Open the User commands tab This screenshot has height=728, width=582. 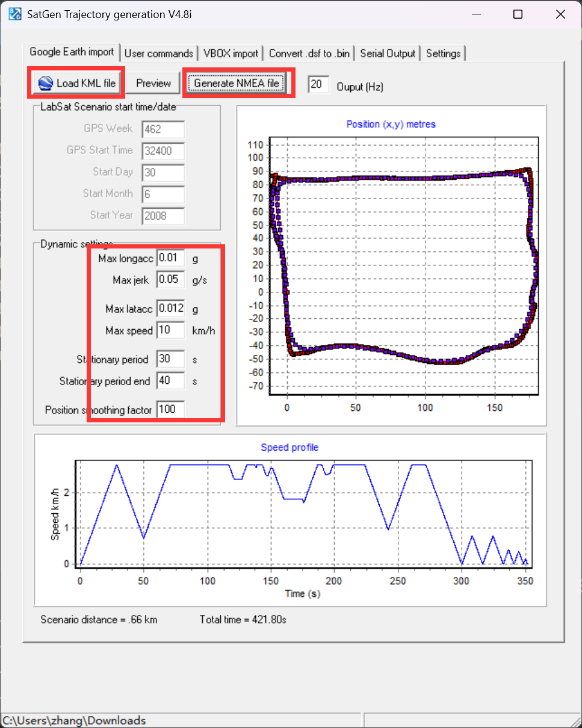(x=159, y=54)
